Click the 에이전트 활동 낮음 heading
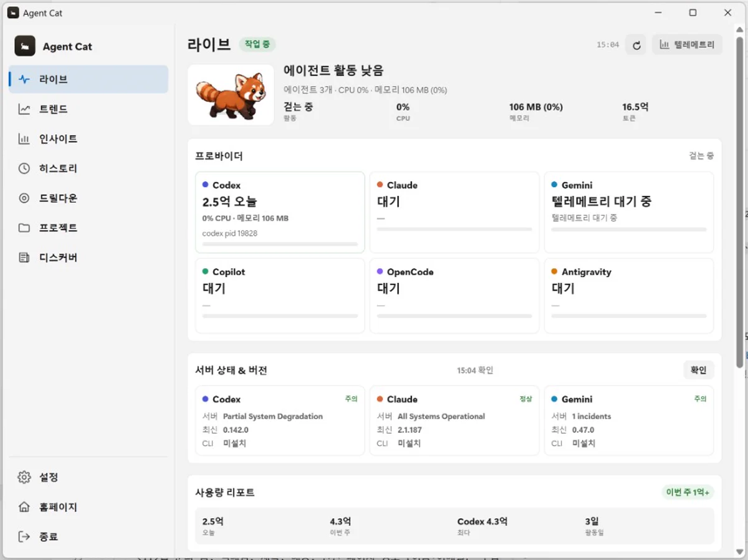This screenshot has width=748, height=560. 333,70
